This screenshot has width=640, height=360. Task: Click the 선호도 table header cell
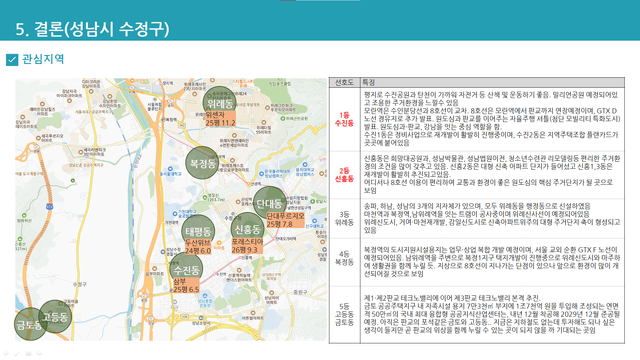pyautogui.click(x=344, y=82)
